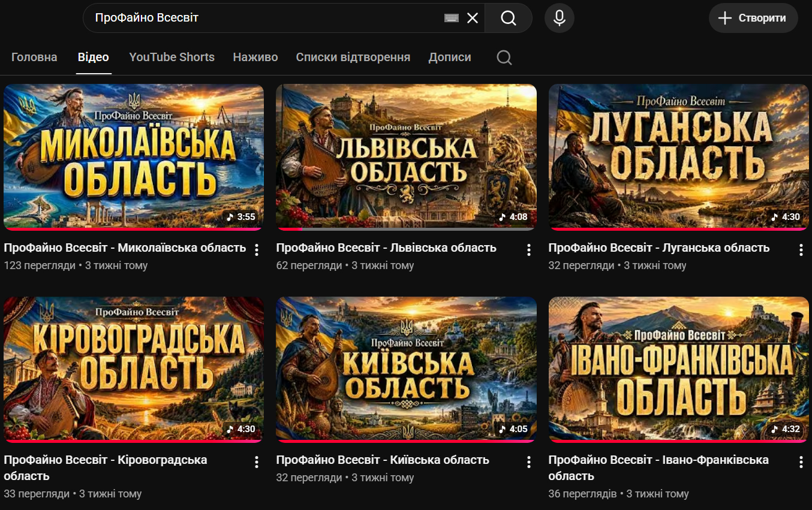Click the watch-progress bar under Львівська thumbnail

pyautogui.click(x=406, y=229)
